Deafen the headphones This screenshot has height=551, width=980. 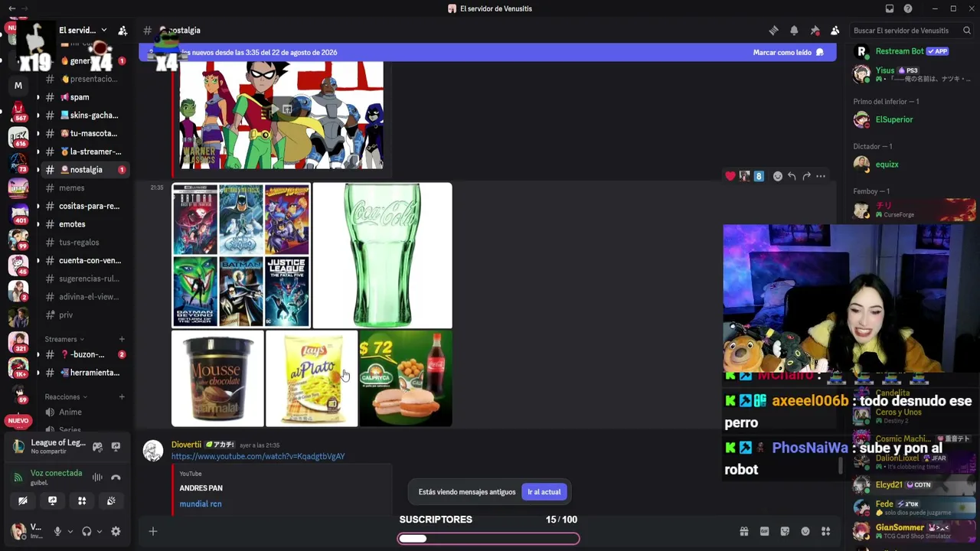tap(87, 532)
